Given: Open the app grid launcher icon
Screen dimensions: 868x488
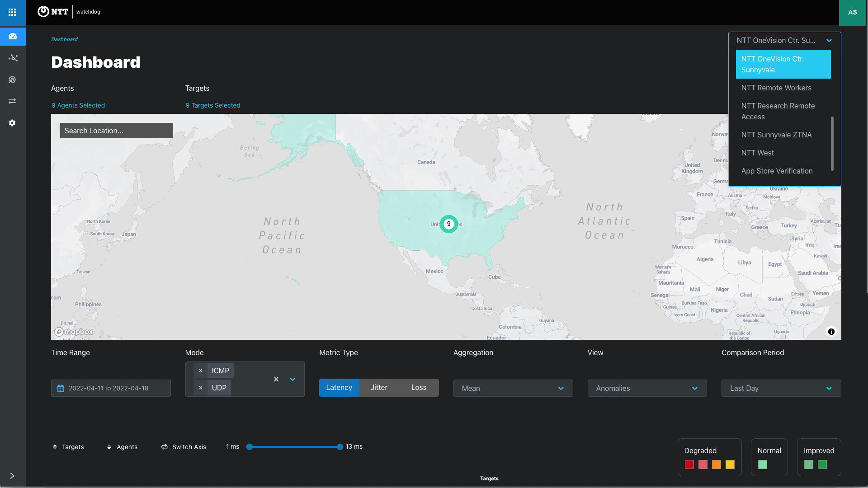Looking at the screenshot, I should [x=12, y=12].
